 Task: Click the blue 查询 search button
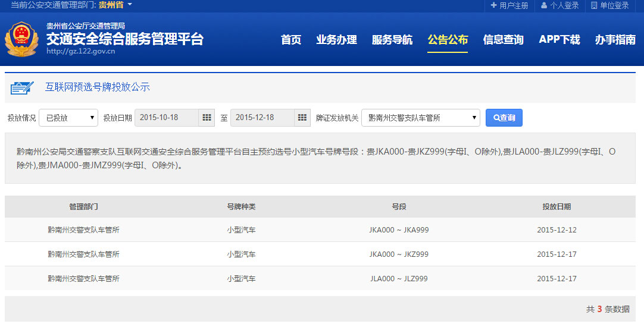[x=504, y=118]
